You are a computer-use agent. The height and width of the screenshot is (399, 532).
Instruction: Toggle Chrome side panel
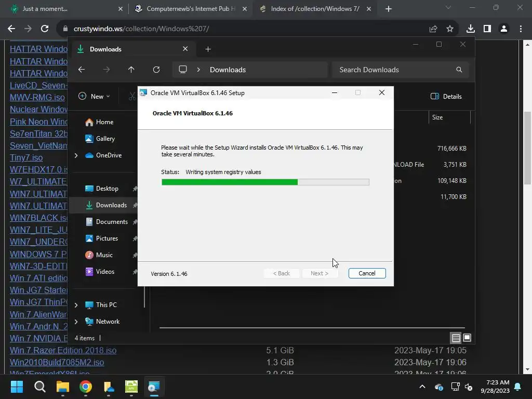pos(487,29)
